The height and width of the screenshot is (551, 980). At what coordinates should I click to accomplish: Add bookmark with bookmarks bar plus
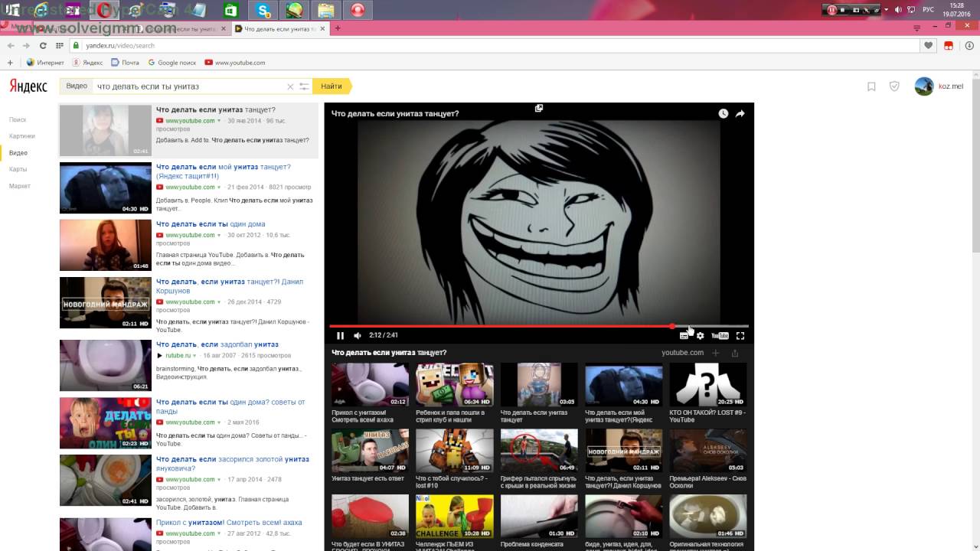click(x=10, y=63)
